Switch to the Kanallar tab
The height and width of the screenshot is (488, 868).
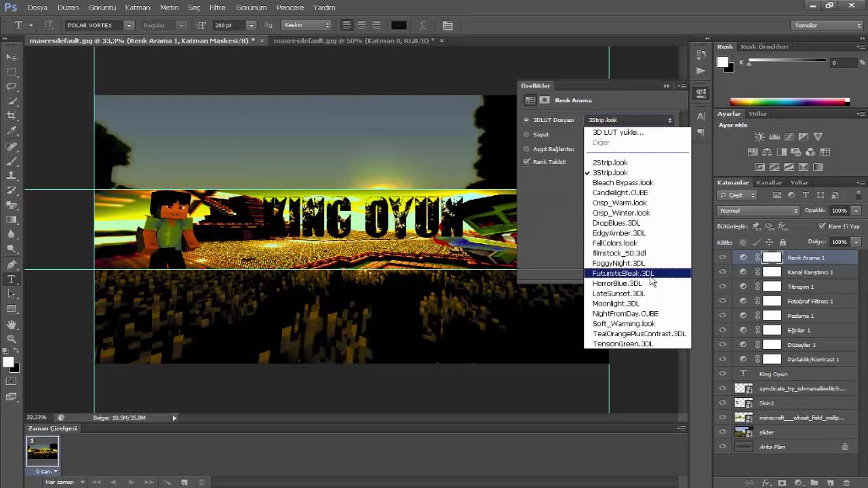tap(769, 182)
